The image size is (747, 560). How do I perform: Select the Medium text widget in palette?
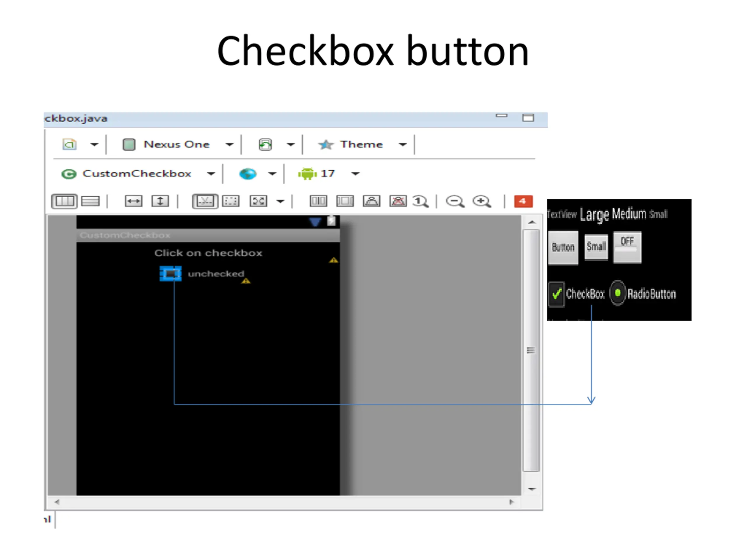629,214
